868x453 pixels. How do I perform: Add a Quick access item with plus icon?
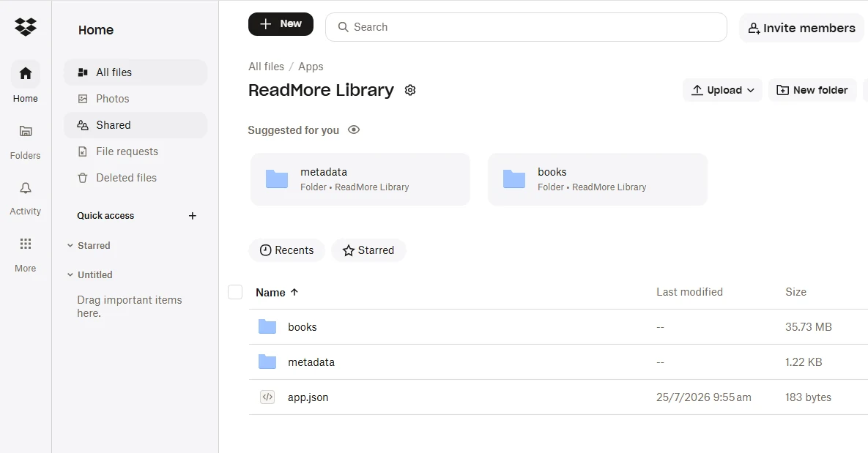pyautogui.click(x=193, y=216)
